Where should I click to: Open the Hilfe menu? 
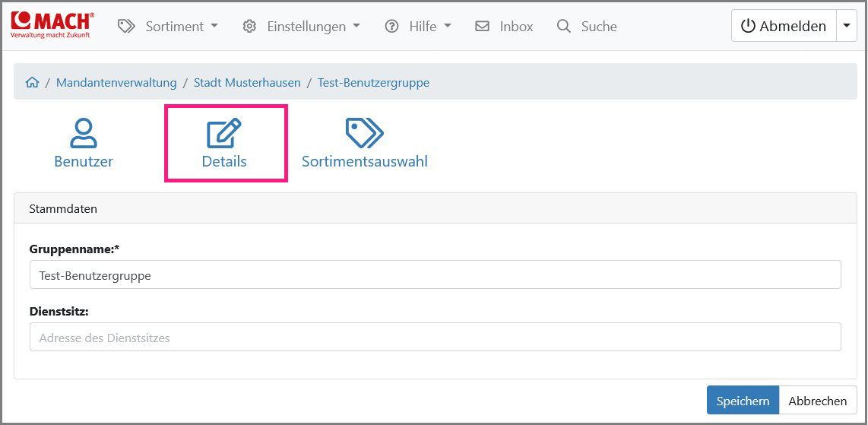point(418,26)
